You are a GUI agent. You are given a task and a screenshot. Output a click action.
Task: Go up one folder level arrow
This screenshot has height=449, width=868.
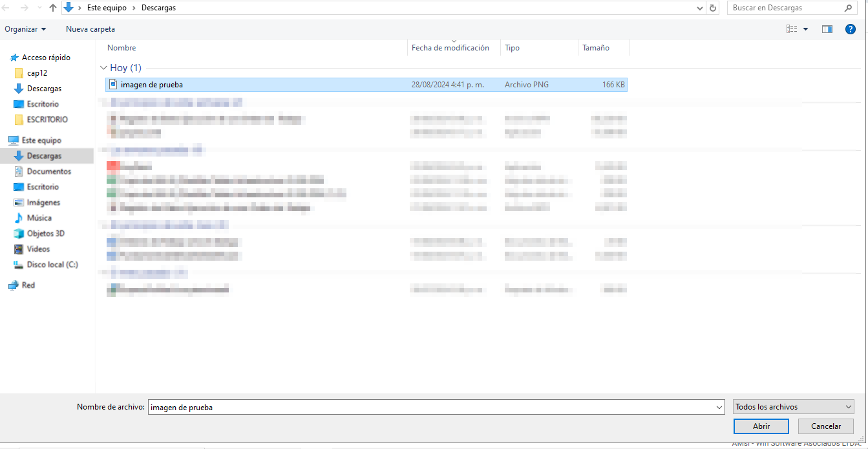[x=53, y=8]
